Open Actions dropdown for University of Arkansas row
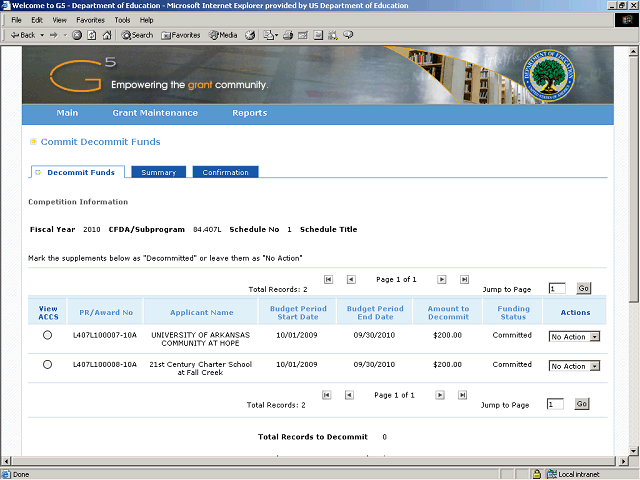The image size is (640, 480). [x=574, y=337]
